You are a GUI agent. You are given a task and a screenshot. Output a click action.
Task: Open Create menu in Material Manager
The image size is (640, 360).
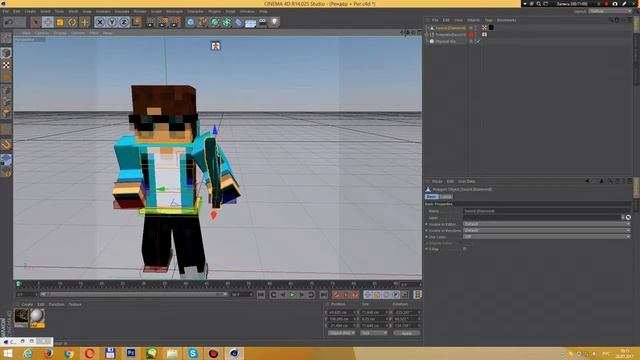pyautogui.click(x=27, y=304)
